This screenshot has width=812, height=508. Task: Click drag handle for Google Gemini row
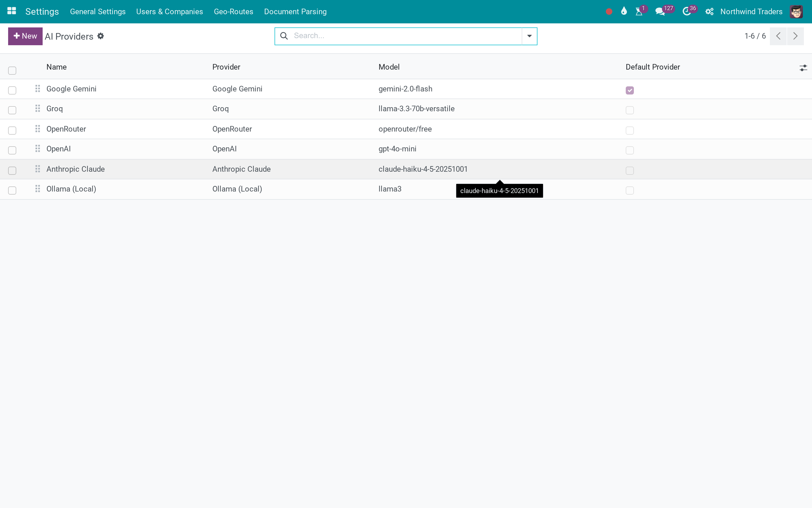(x=38, y=89)
